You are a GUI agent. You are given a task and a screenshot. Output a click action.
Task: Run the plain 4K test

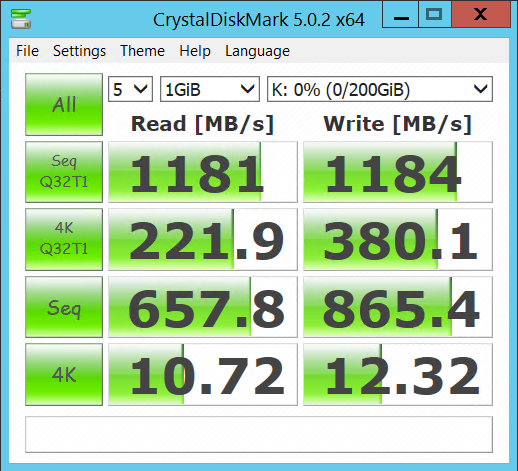click(64, 374)
